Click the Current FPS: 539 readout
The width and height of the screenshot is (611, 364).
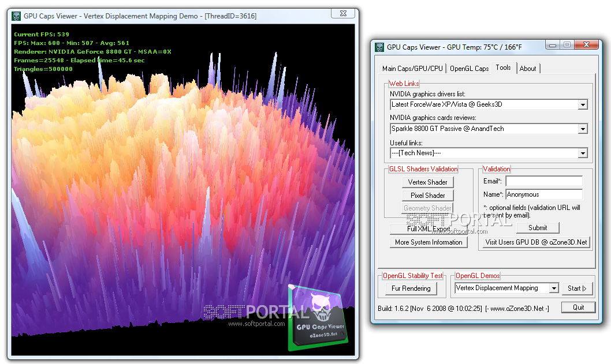[x=42, y=34]
